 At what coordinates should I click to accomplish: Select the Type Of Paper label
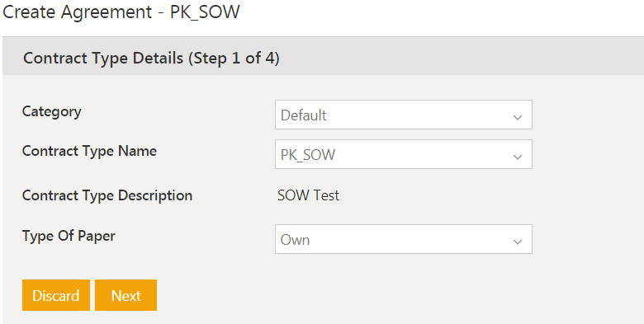coord(69,236)
